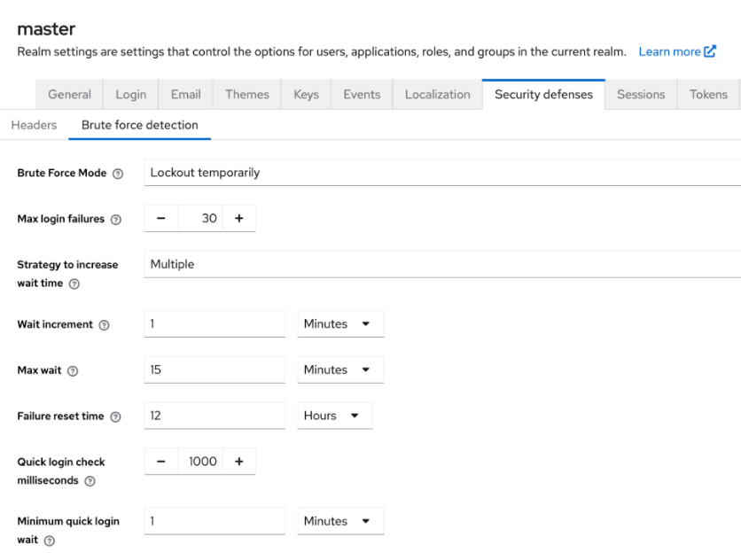
Task: Open Strategy to increase wait time dropdown
Action: [x=441, y=264]
